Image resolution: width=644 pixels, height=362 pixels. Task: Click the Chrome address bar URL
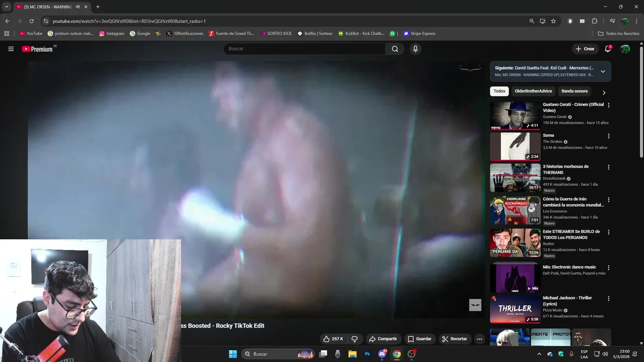click(x=129, y=21)
